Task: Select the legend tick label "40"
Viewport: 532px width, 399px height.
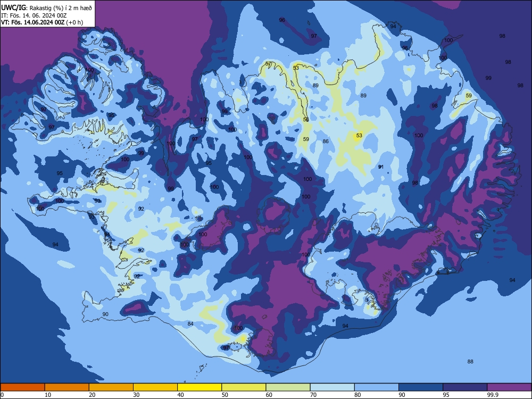Action: pyautogui.click(x=181, y=395)
